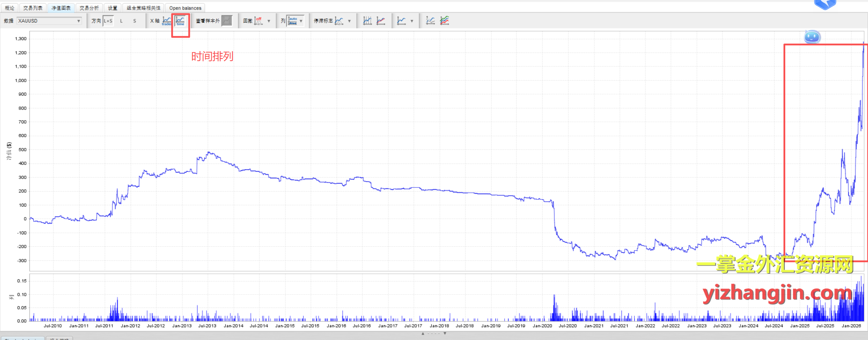Image resolution: width=868 pixels, height=340 pixels.
Task: Open the column (列) auto dropdown
Action: click(x=295, y=21)
